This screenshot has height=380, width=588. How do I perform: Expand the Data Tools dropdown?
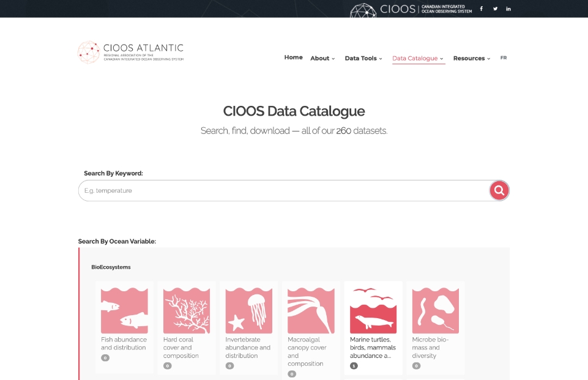363,58
